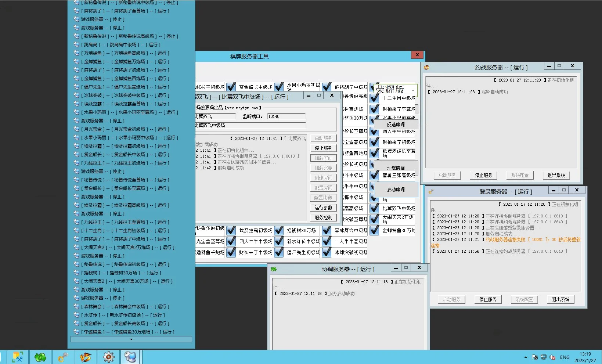Click the 监听端口 field showing 10140
The image size is (602, 364).
[286, 116]
